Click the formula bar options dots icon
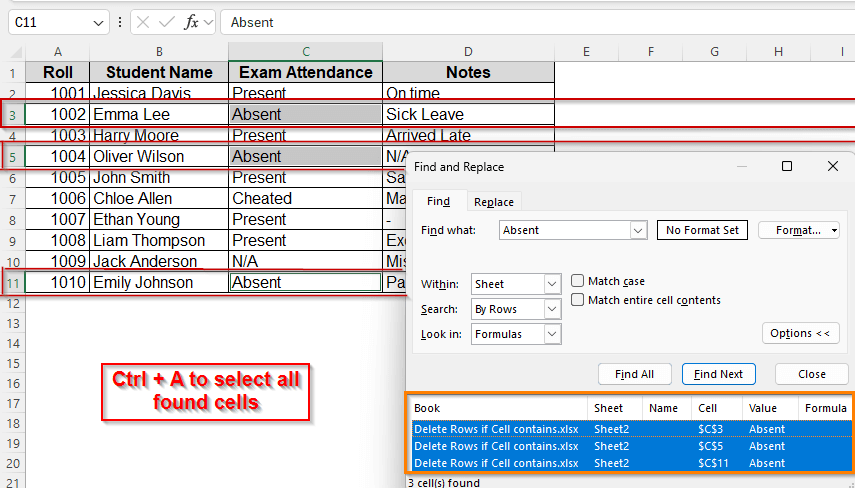855x488 pixels. 121,22
